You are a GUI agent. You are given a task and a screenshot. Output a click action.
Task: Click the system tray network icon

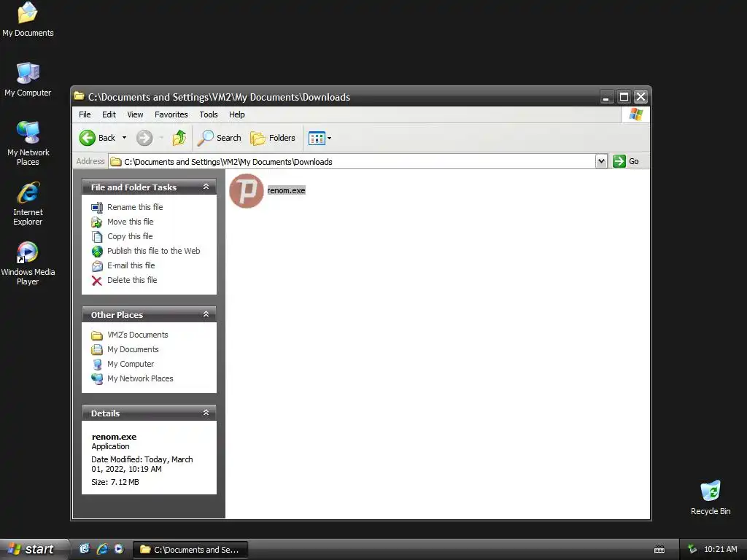pyautogui.click(x=693, y=549)
